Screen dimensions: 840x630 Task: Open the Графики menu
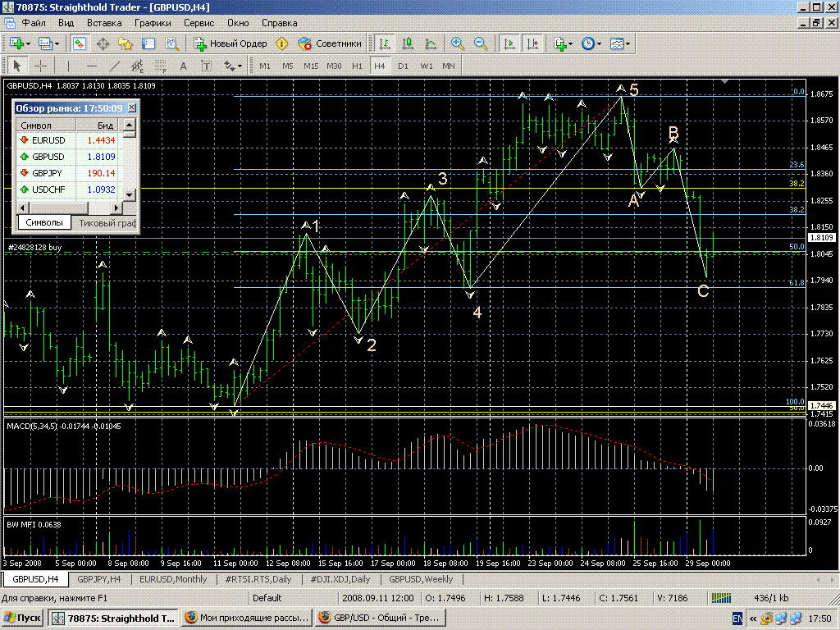(153, 23)
